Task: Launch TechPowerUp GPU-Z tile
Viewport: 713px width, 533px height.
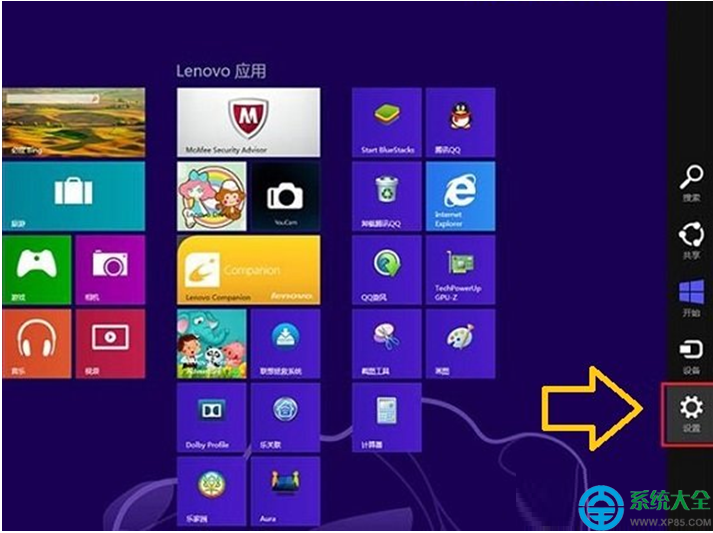Action: pyautogui.click(x=460, y=270)
